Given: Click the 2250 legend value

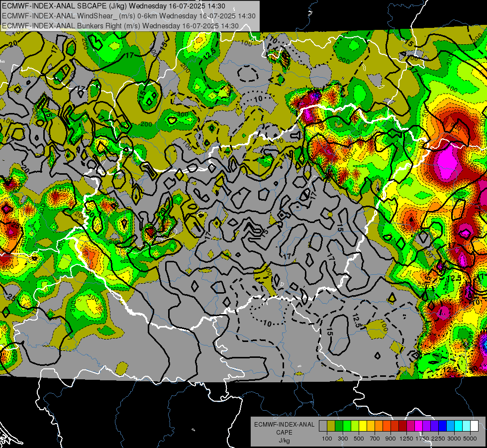Looking at the screenshot, I should pyautogui.click(x=438, y=439).
